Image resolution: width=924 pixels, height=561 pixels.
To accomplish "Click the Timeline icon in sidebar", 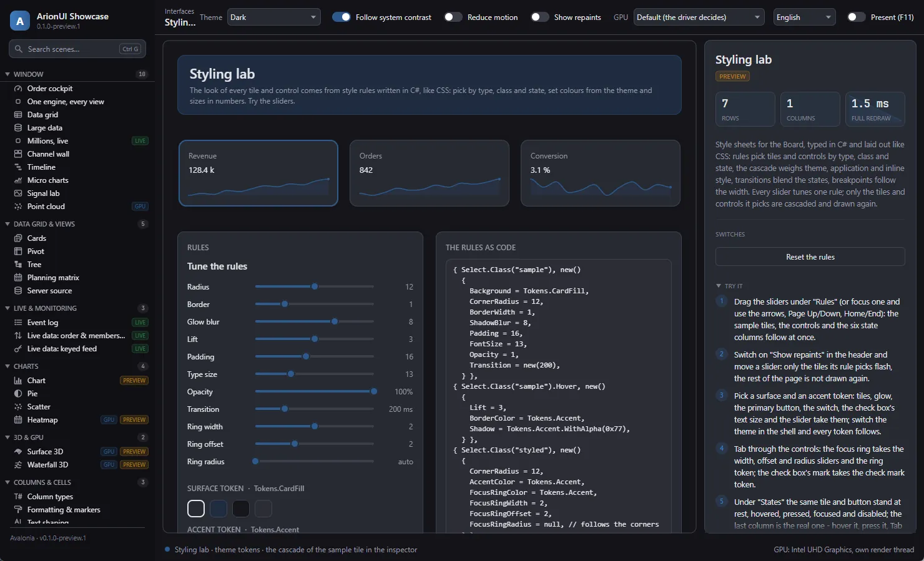I will pos(18,167).
